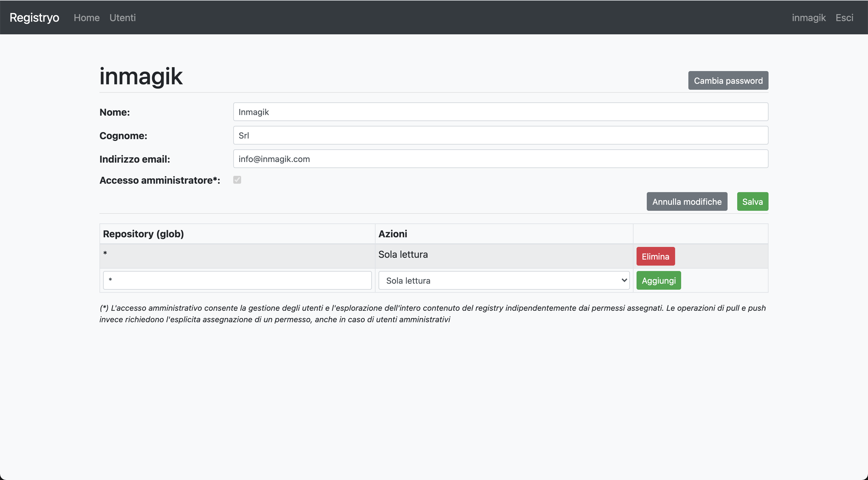Open the Home page from navbar
This screenshot has height=480, width=868.
(86, 17)
